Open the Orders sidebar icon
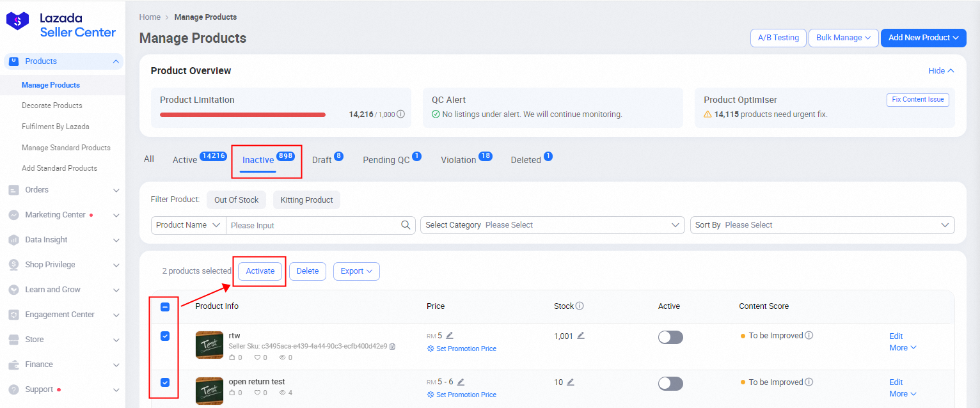This screenshot has width=980, height=408. tap(14, 190)
